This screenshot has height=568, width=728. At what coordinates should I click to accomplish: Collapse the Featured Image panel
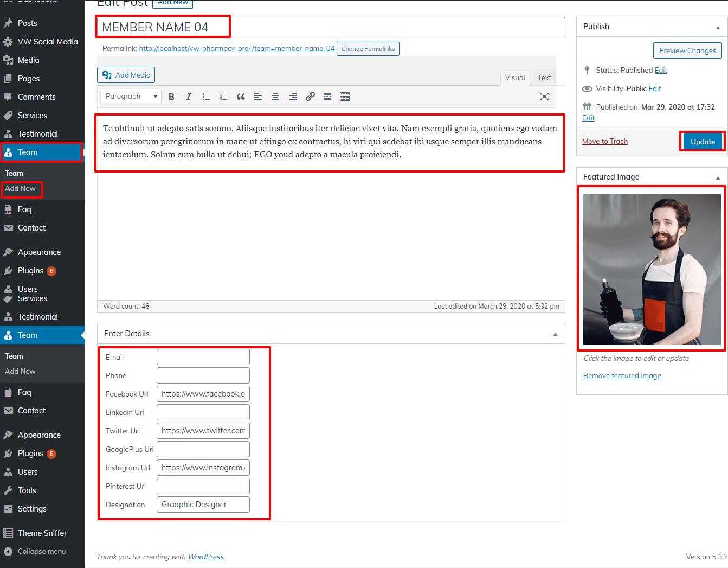click(x=718, y=177)
